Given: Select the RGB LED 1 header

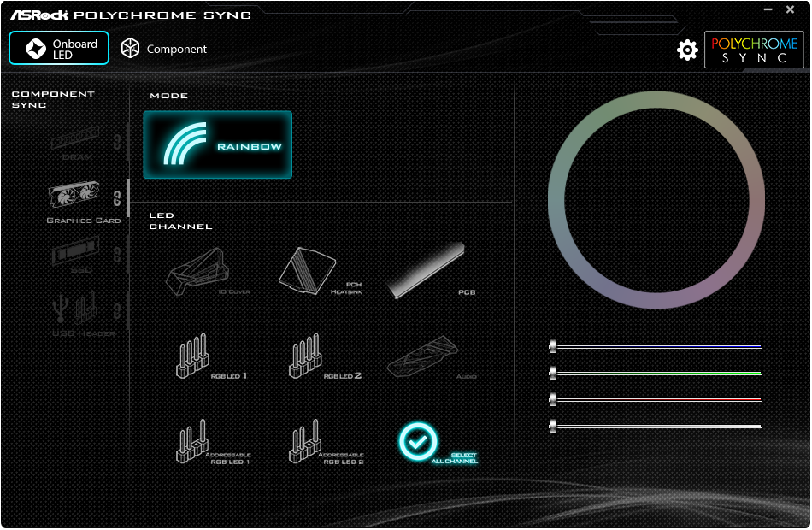Looking at the screenshot, I should click(211, 356).
